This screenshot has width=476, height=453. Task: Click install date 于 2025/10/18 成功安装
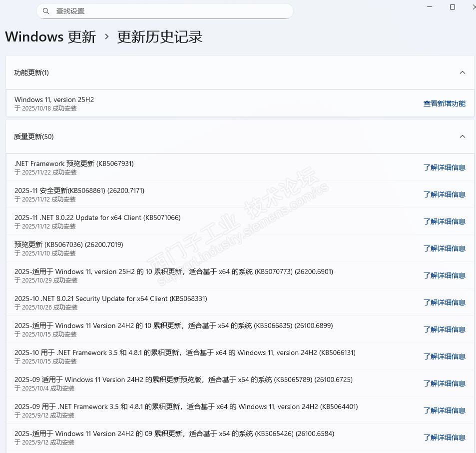click(45, 108)
